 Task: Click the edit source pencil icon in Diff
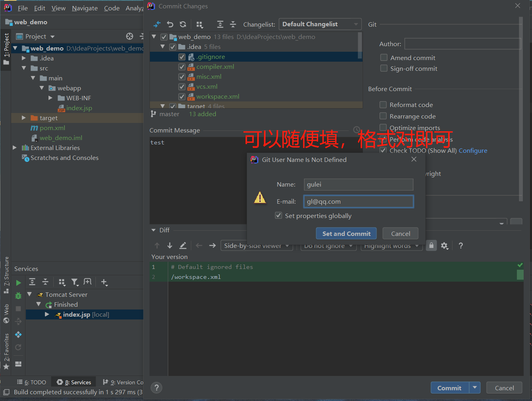pyautogui.click(x=183, y=245)
